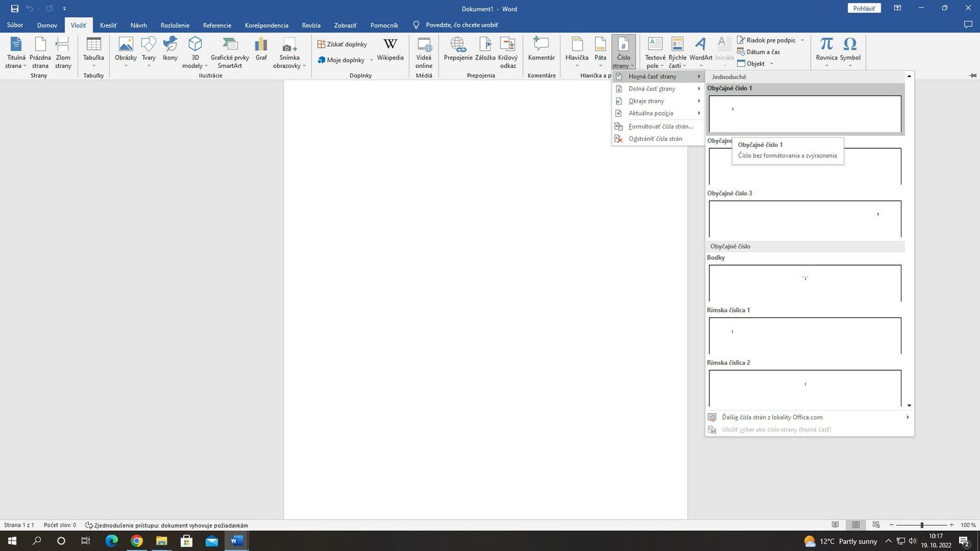The width and height of the screenshot is (980, 551).
Task: Open the Symbol menu
Action: [850, 53]
